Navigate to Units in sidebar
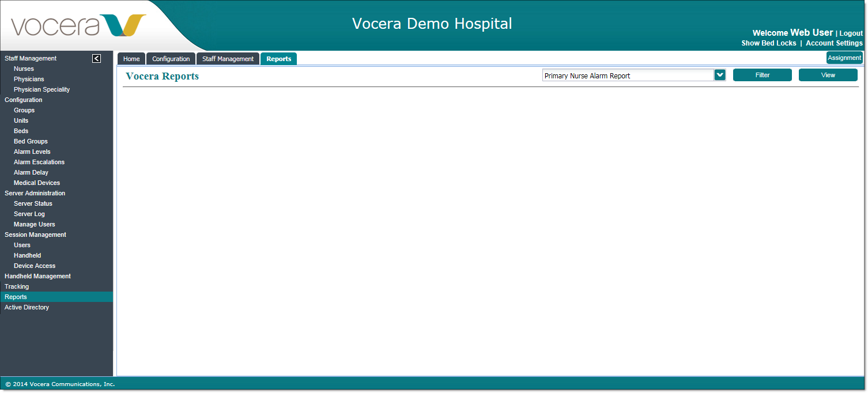The height and width of the screenshot is (393, 868). coord(21,120)
